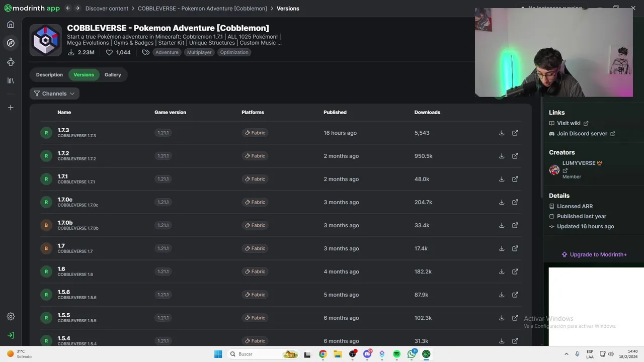Open the Skins icon in left sidebar
The height and width of the screenshot is (362, 644).
pos(11,62)
